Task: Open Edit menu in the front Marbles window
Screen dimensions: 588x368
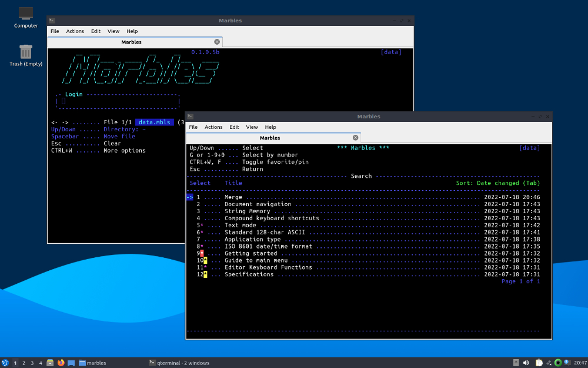Action: click(x=234, y=127)
